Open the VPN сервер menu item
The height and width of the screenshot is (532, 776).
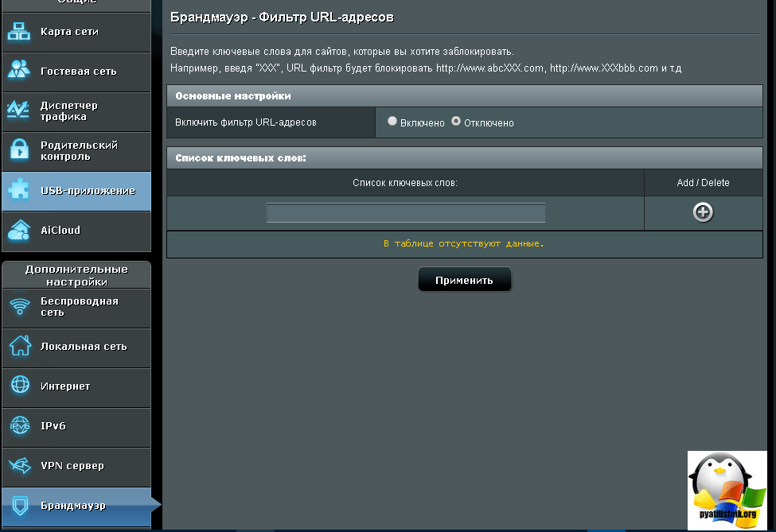coord(72,466)
